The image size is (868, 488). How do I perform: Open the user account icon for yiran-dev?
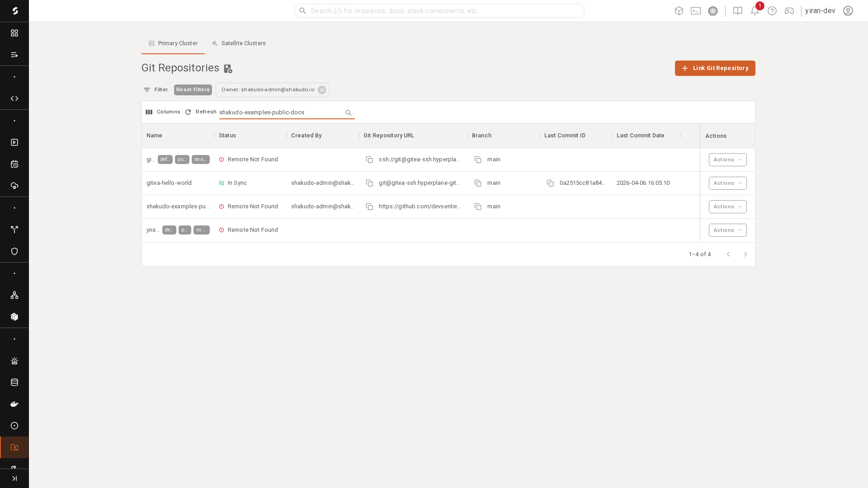point(848,11)
